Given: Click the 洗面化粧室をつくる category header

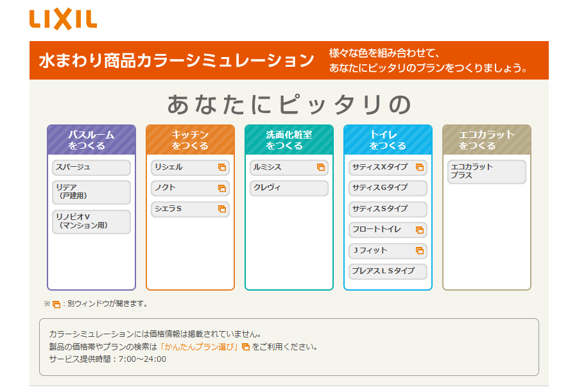Looking at the screenshot, I should coord(289,140).
